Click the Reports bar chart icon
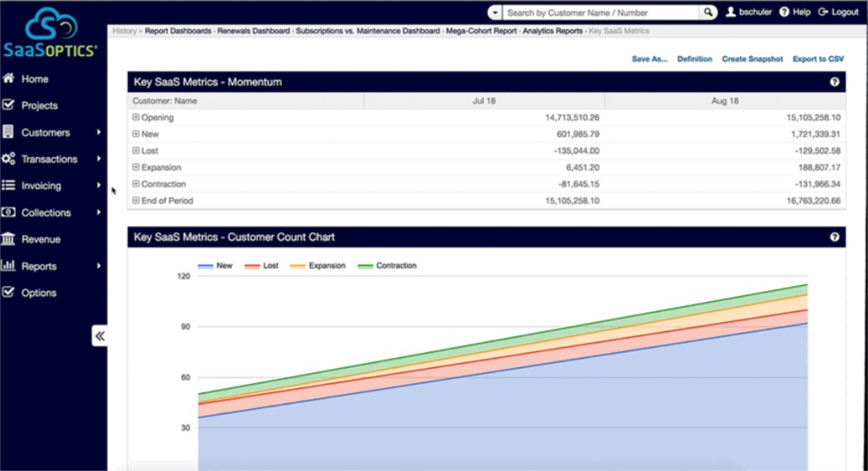The image size is (868, 471). coord(8,265)
